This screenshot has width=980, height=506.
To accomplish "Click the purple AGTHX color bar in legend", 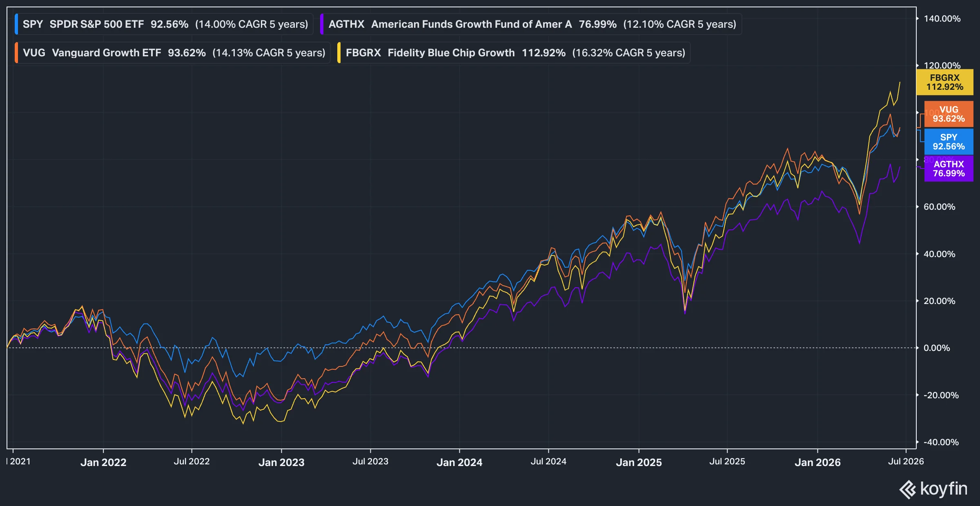I will click(322, 24).
